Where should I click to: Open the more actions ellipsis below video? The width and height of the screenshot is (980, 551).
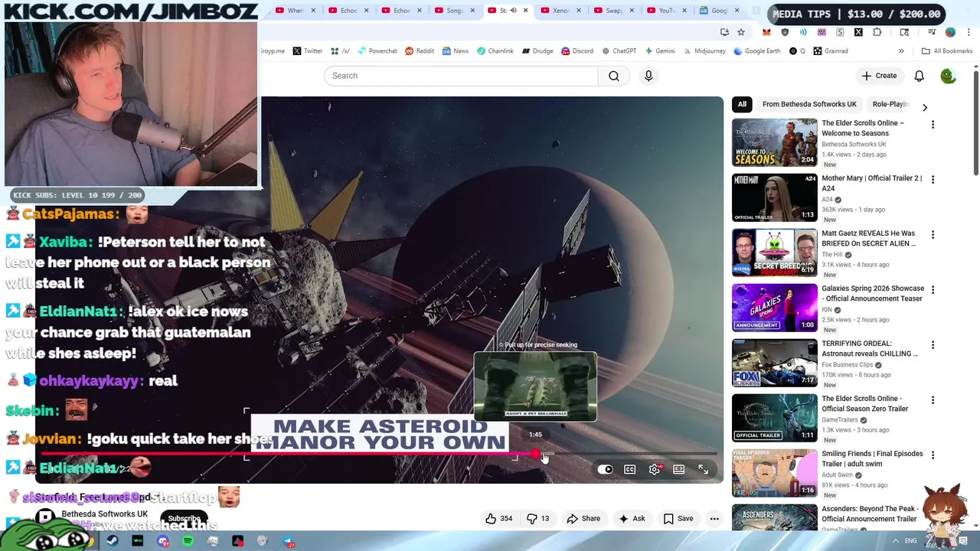point(714,519)
